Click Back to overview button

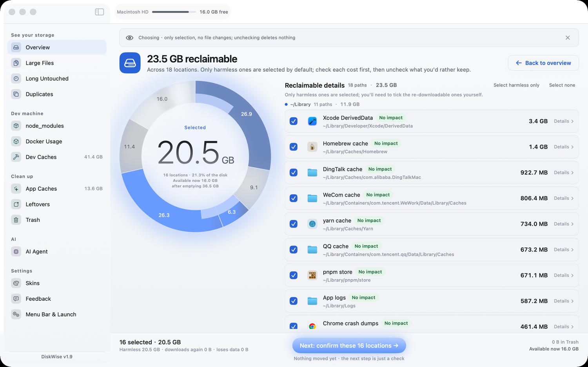click(x=543, y=63)
